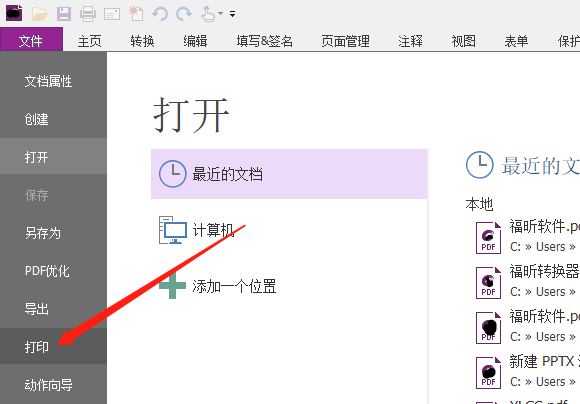This screenshot has width=580, height=404.
Task: Click the computer monitor icon
Action: [x=173, y=230]
